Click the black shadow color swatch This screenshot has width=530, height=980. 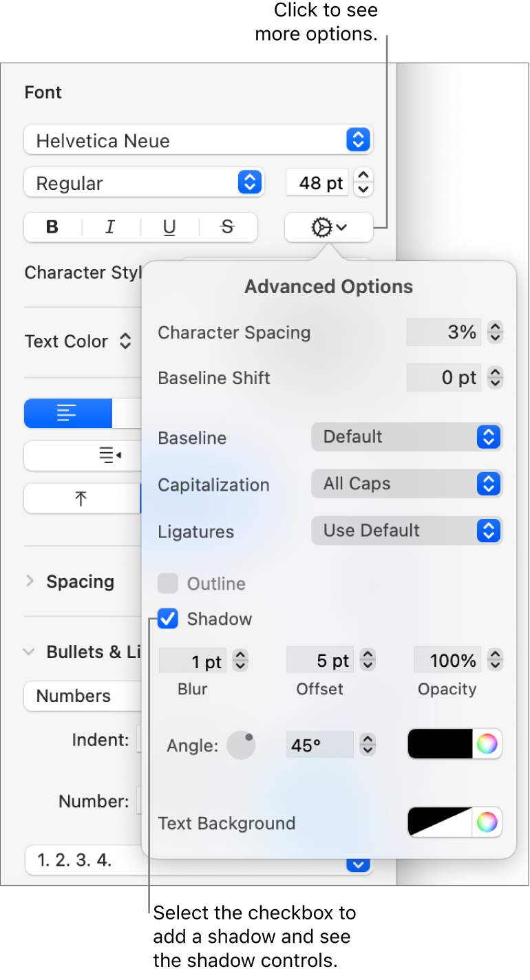pyautogui.click(x=441, y=744)
